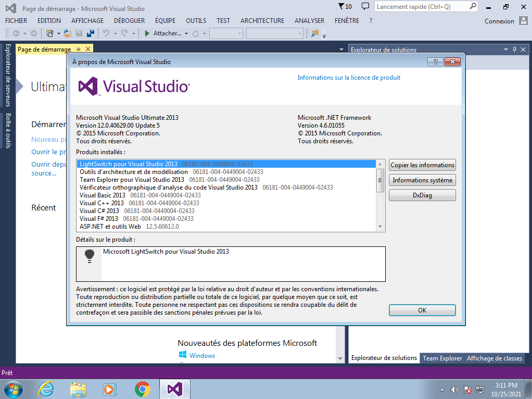Click the Undo toolbar icon
Viewport: 532px width, 399px height.
pyautogui.click(x=106, y=33)
